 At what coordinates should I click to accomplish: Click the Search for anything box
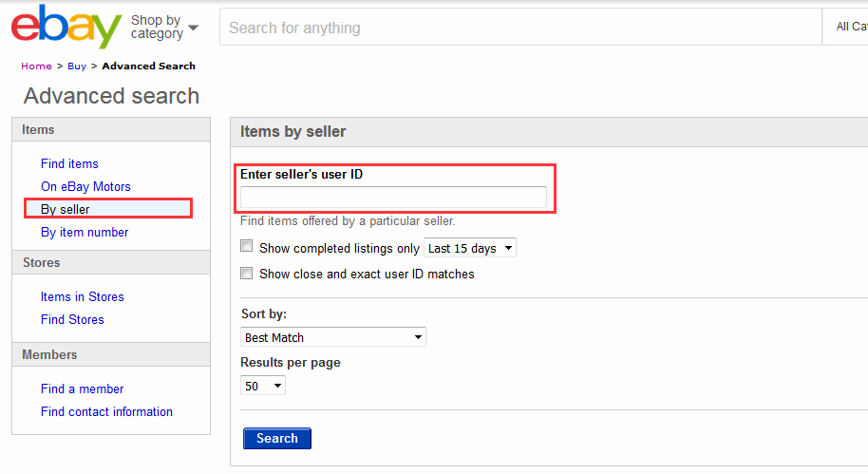tap(519, 28)
